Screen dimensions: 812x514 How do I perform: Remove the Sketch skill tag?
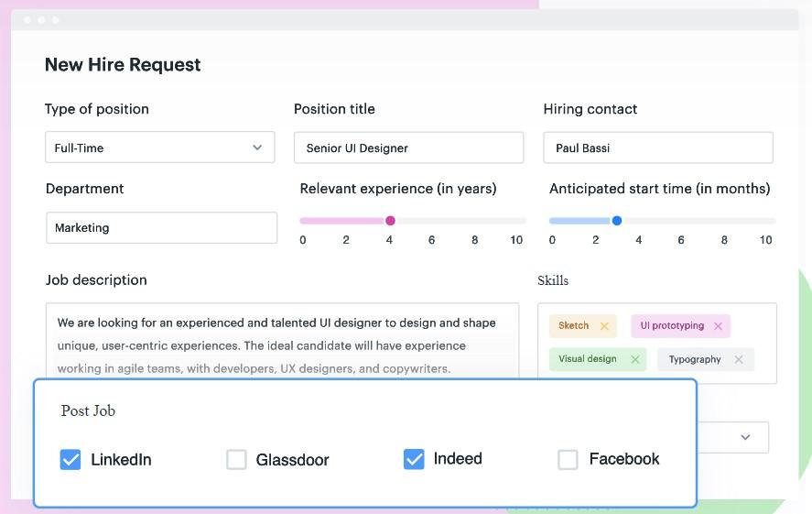tap(604, 326)
